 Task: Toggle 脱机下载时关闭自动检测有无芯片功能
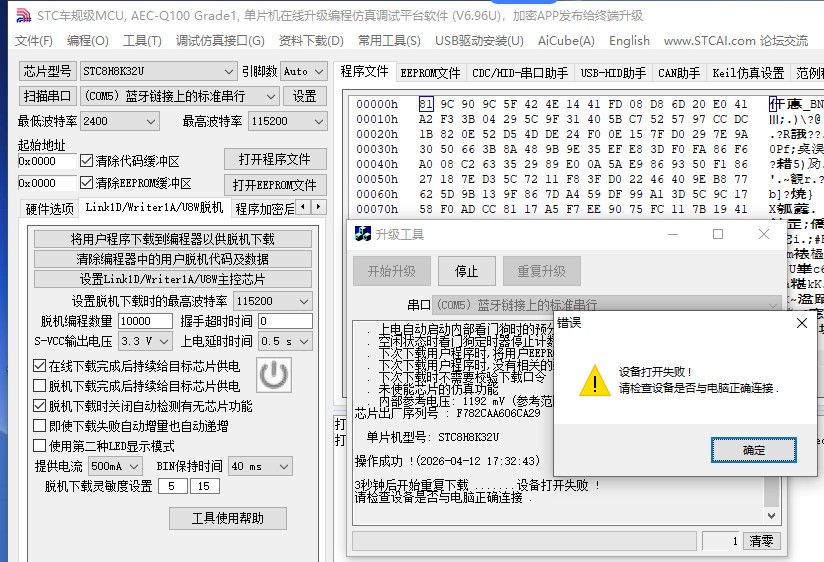(39, 406)
